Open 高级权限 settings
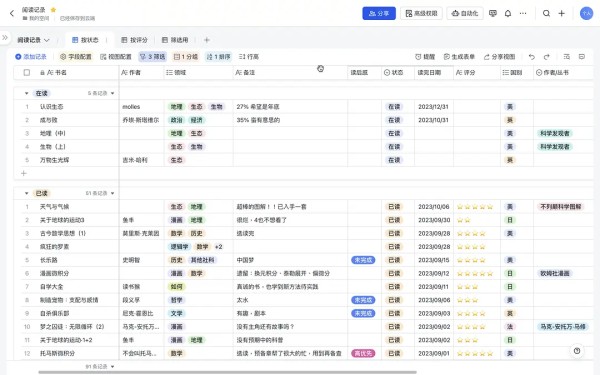Viewport: 600px width, 375px height. (x=421, y=13)
